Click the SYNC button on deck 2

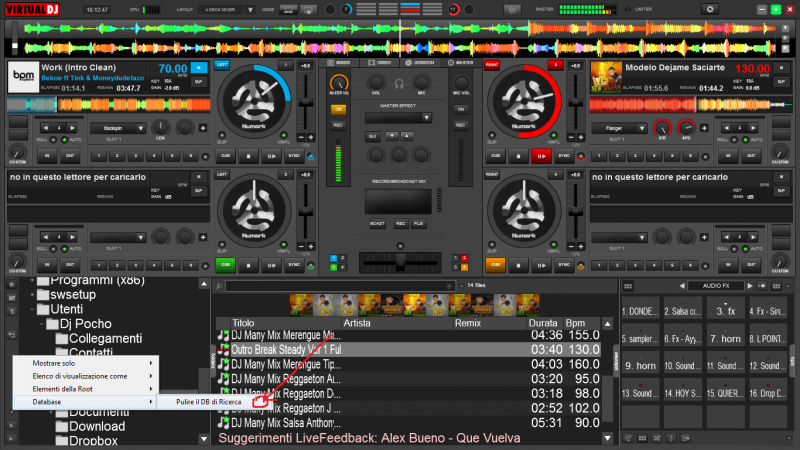563,156
